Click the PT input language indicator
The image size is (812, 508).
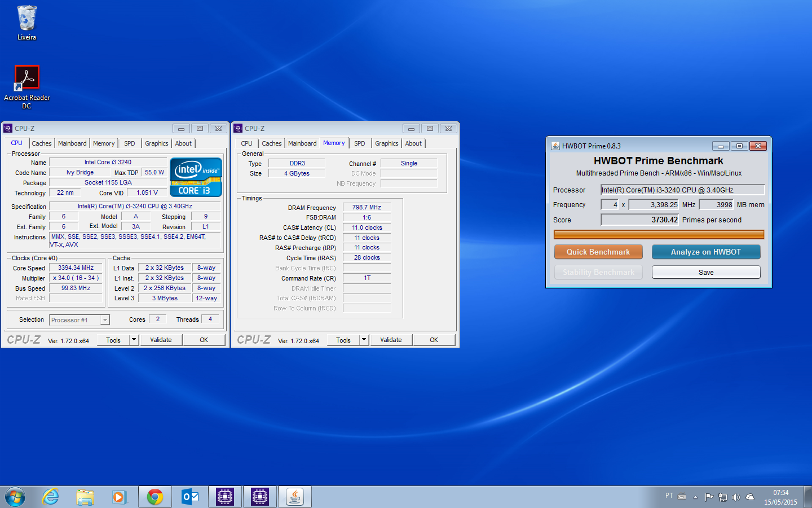tap(669, 496)
